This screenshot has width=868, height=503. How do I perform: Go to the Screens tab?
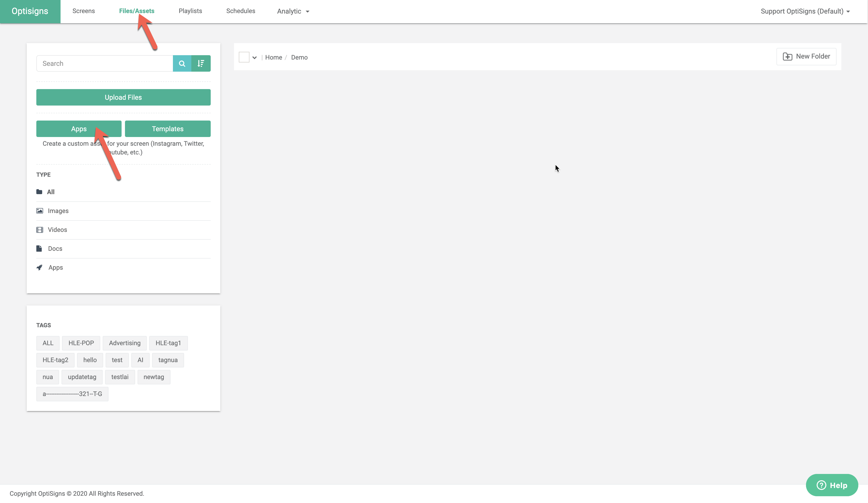pos(83,11)
